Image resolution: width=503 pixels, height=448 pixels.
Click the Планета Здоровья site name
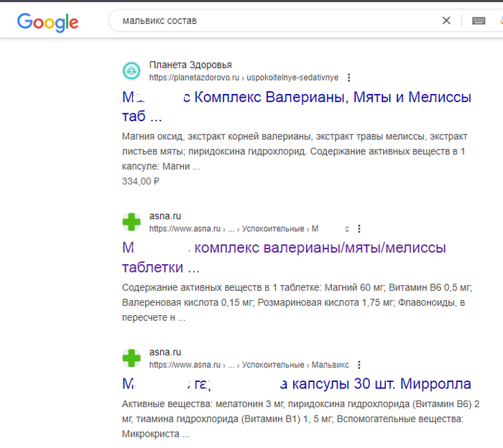[190, 65]
